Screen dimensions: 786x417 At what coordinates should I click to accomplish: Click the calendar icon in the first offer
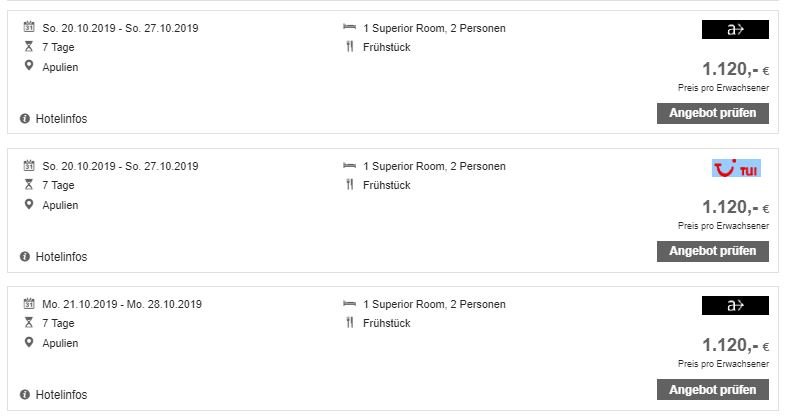tap(29, 28)
